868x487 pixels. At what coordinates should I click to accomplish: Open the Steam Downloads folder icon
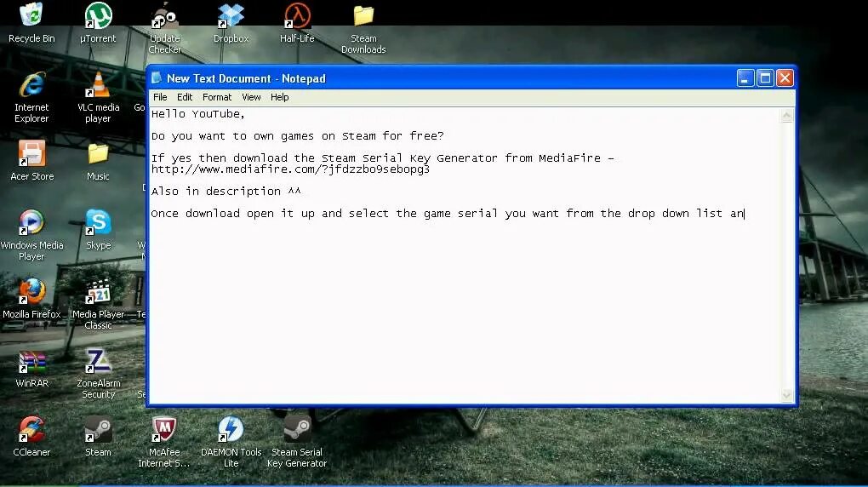click(363, 28)
